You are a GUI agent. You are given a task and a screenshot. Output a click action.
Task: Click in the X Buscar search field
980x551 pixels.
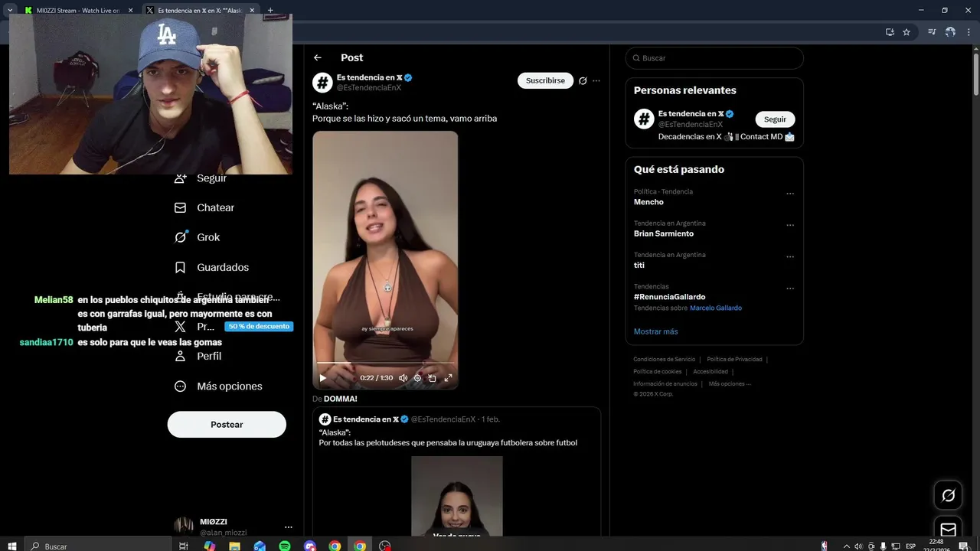[714, 58]
